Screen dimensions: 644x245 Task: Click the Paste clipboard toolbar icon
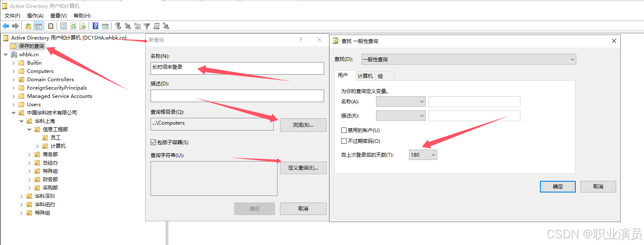tap(51, 26)
